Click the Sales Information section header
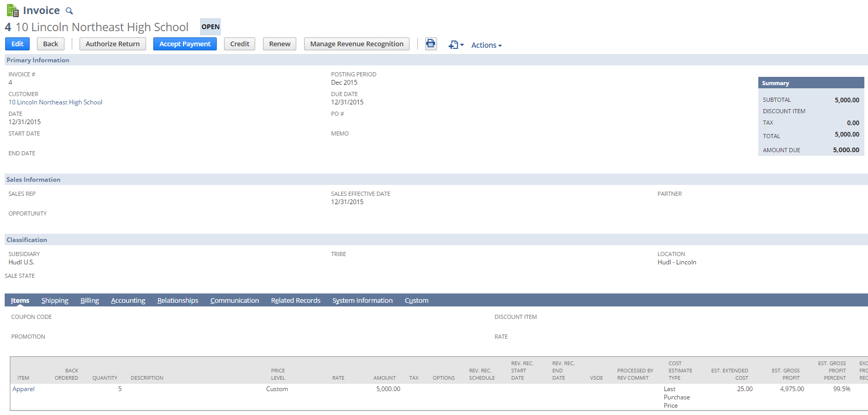The image size is (868, 415). point(436,180)
